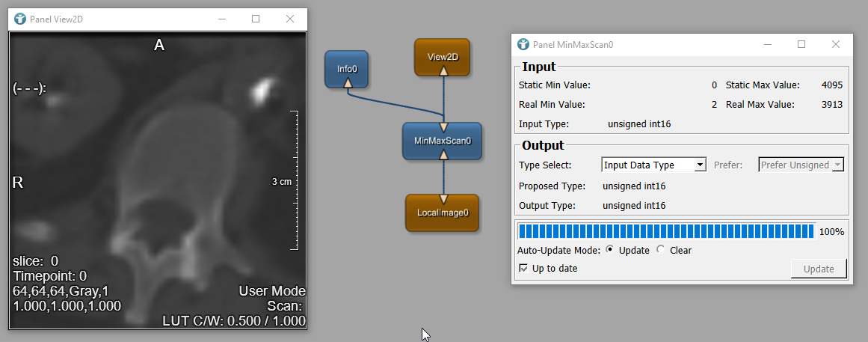Close the Panel MinMaxScan0 window
The height and width of the screenshot is (342, 868).
pos(836,44)
